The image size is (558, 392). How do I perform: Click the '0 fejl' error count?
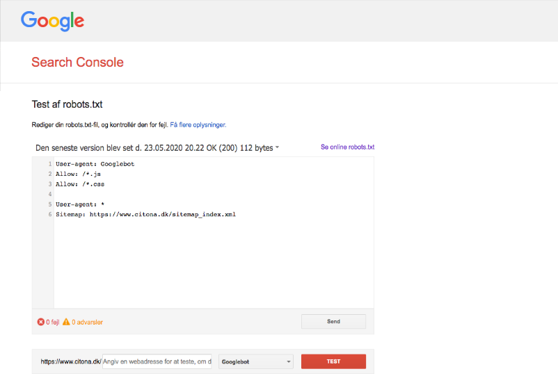tap(53, 322)
